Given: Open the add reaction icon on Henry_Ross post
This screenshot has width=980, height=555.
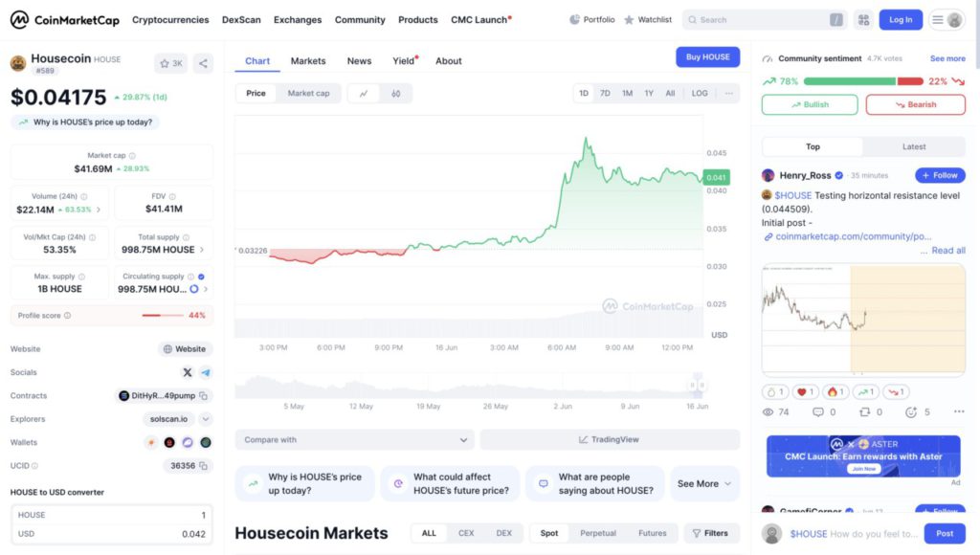Looking at the screenshot, I should point(911,411).
